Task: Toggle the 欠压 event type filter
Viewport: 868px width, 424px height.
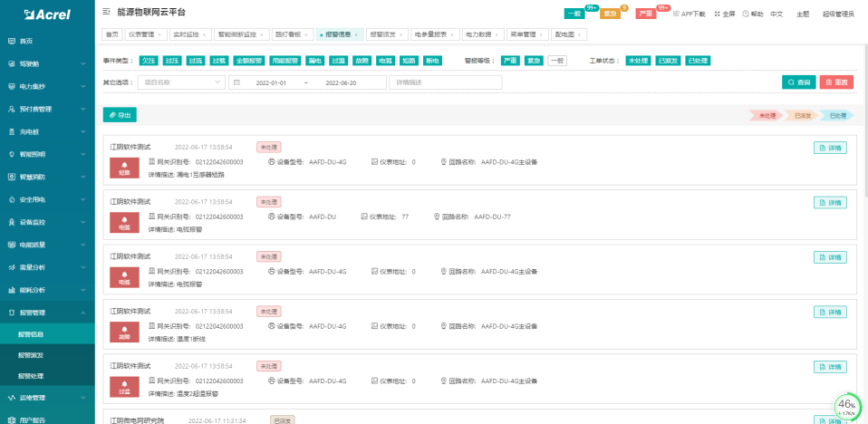Action: click(148, 61)
